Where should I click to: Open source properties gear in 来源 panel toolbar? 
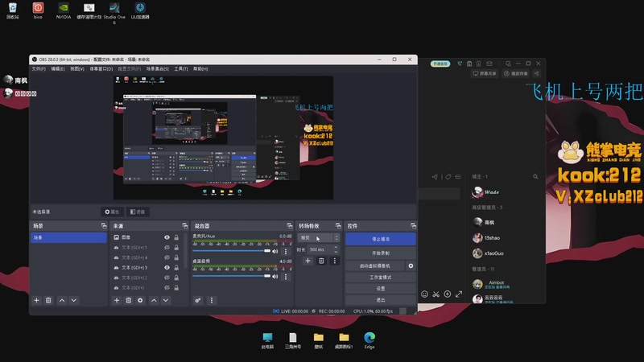coord(140,300)
